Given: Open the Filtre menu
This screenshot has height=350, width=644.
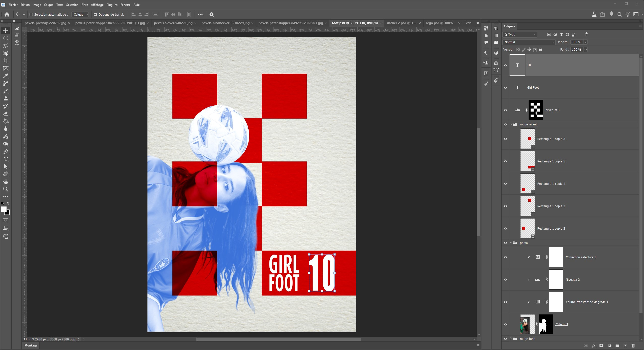Looking at the screenshot, I should pyautogui.click(x=84, y=5).
